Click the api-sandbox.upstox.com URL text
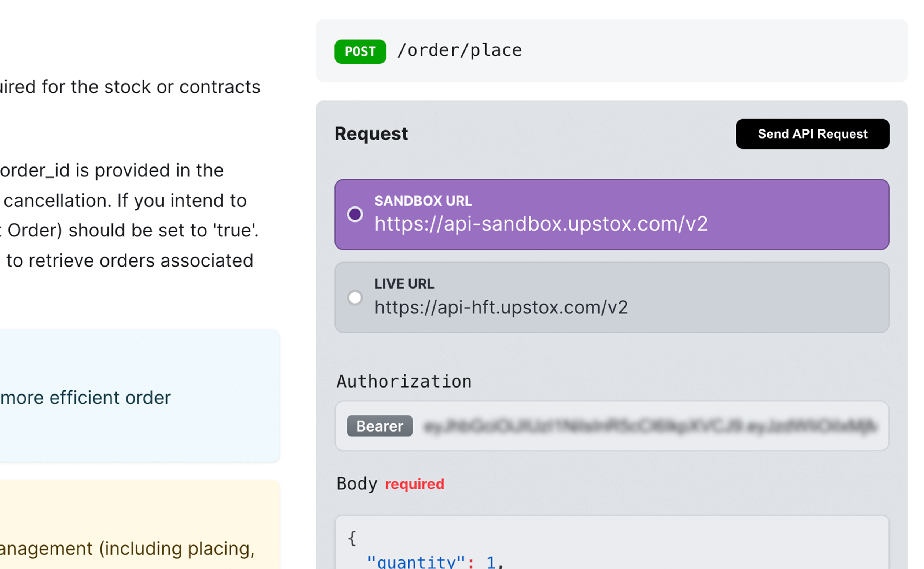This screenshot has width=924, height=569. coord(540,224)
